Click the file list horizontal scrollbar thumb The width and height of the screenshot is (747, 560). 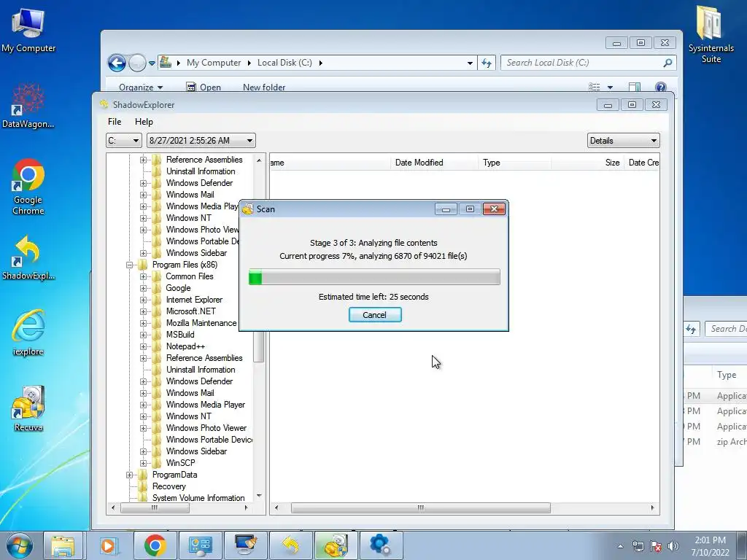421,508
